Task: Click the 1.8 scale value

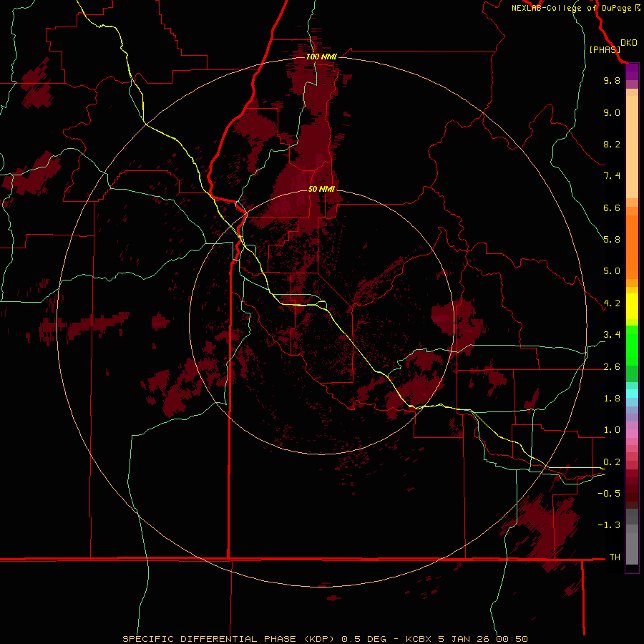Action: [612, 399]
